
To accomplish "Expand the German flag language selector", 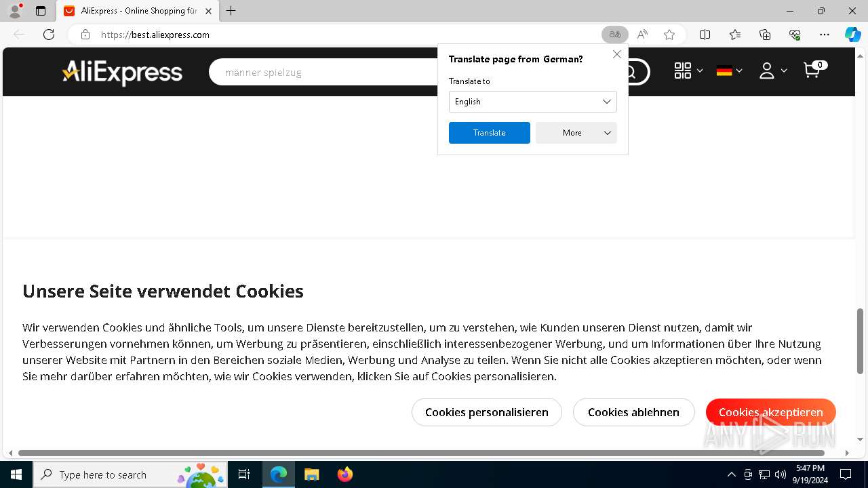I will pos(730,70).
